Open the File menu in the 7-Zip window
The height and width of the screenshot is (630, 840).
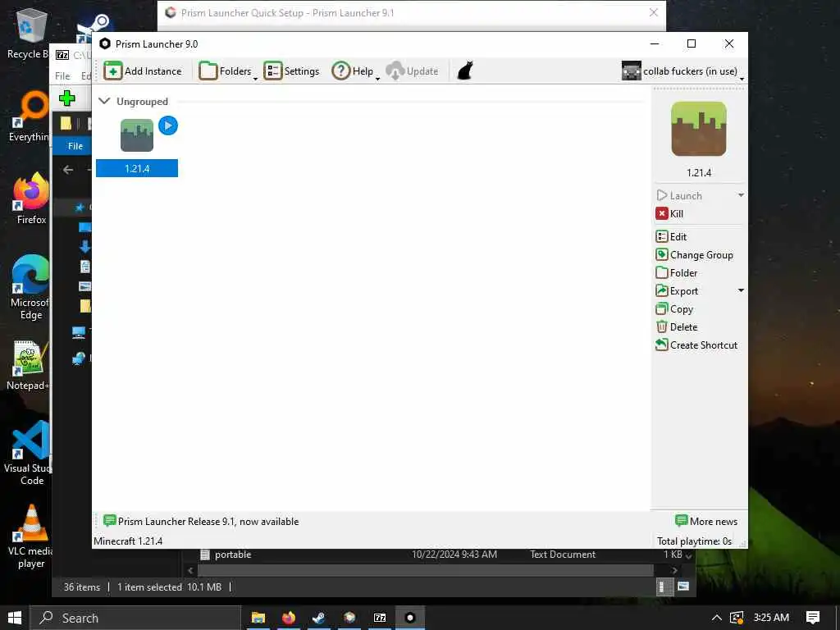[62, 76]
